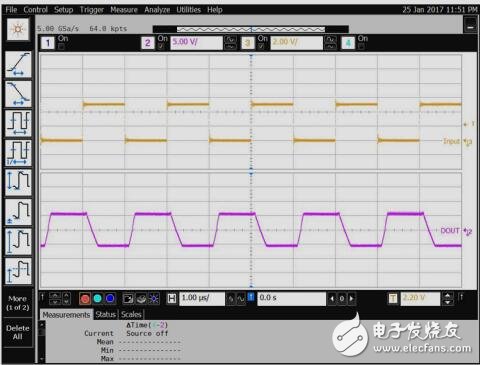Image resolution: width=480 pixels, height=365 pixels.
Task: Click the channel 4 number button
Action: point(348,43)
